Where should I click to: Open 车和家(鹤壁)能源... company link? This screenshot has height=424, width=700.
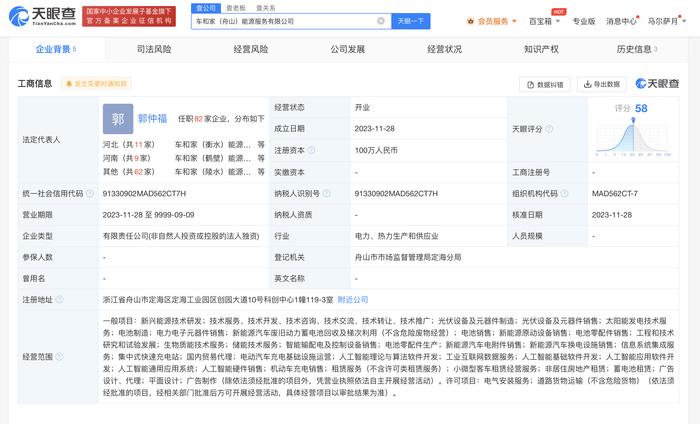click(x=212, y=158)
